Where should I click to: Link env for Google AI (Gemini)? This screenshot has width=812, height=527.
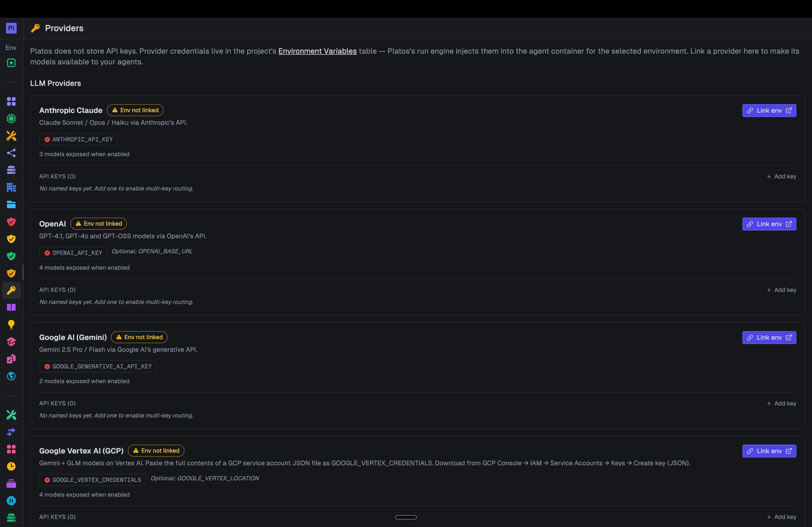pyautogui.click(x=769, y=338)
